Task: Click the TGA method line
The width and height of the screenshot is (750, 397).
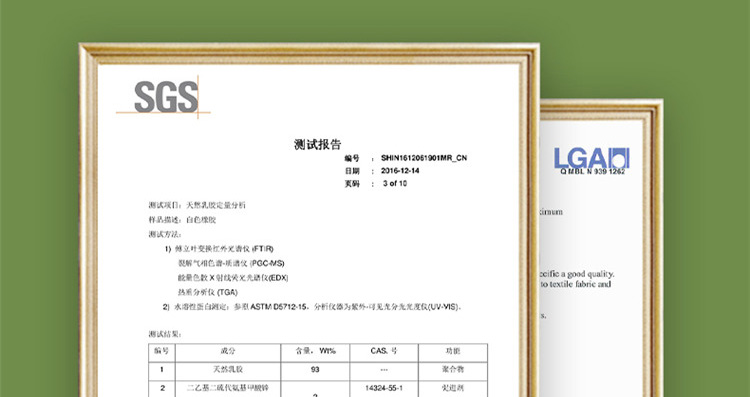Action: click(x=208, y=292)
